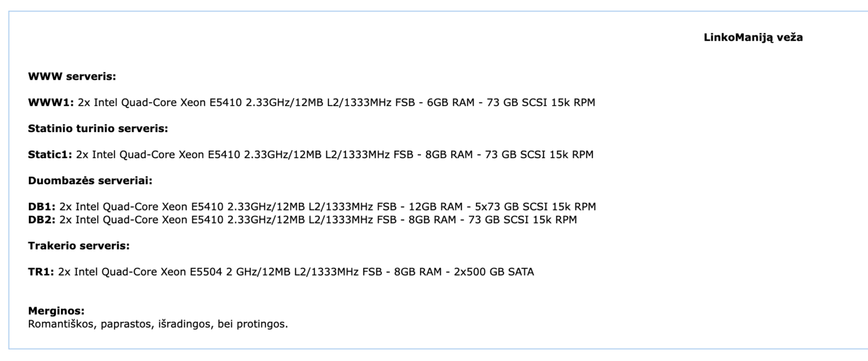Select the bold "TR1:" label

point(41,272)
